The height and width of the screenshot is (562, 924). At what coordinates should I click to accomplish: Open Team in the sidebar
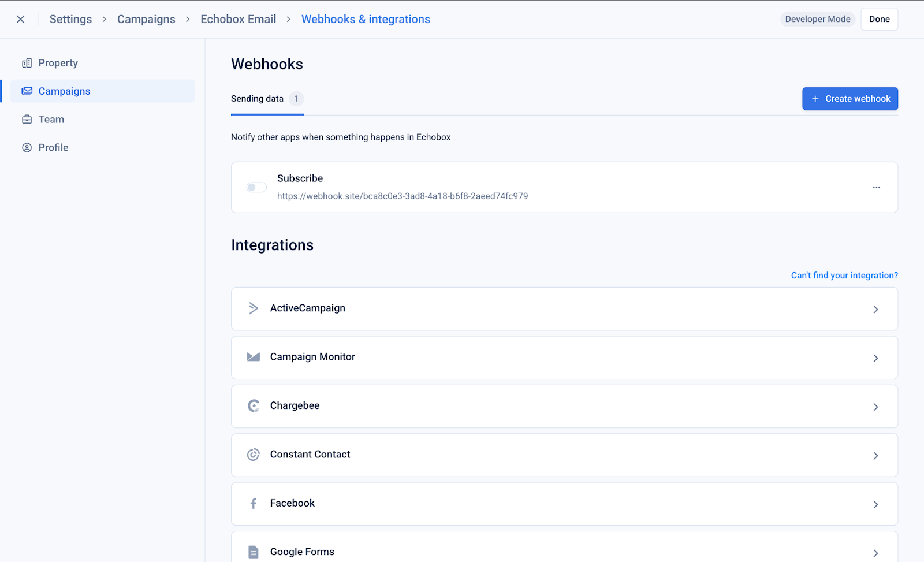[x=51, y=120]
